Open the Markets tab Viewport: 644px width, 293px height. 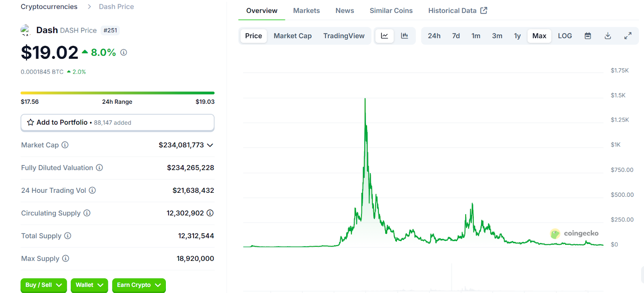tap(306, 10)
